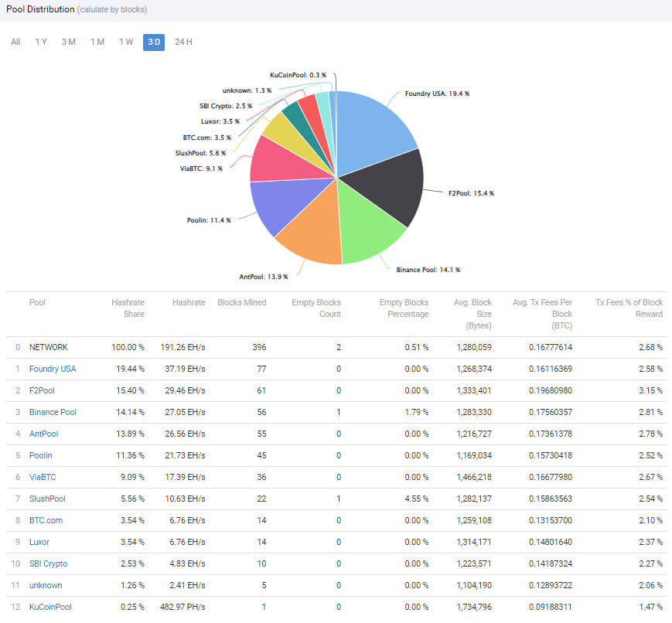Switch to the 1 Y time range
672x623 pixels.
point(41,42)
